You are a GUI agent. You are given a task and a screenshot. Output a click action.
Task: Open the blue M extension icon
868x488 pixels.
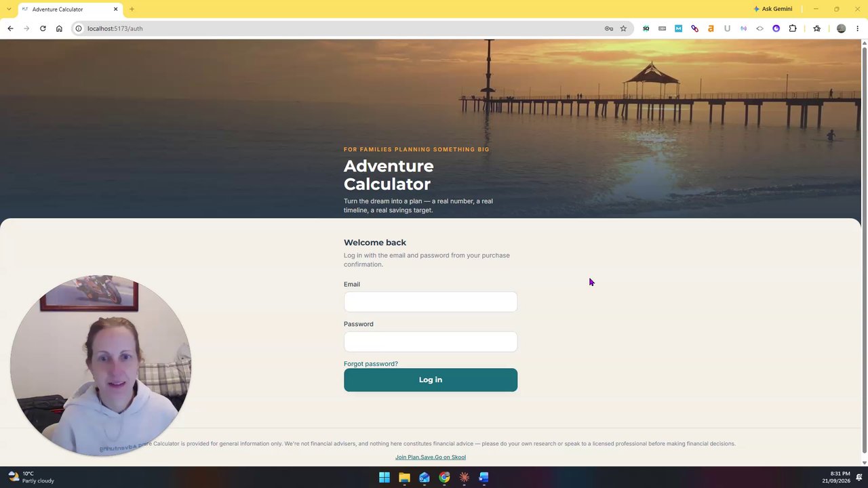click(678, 28)
